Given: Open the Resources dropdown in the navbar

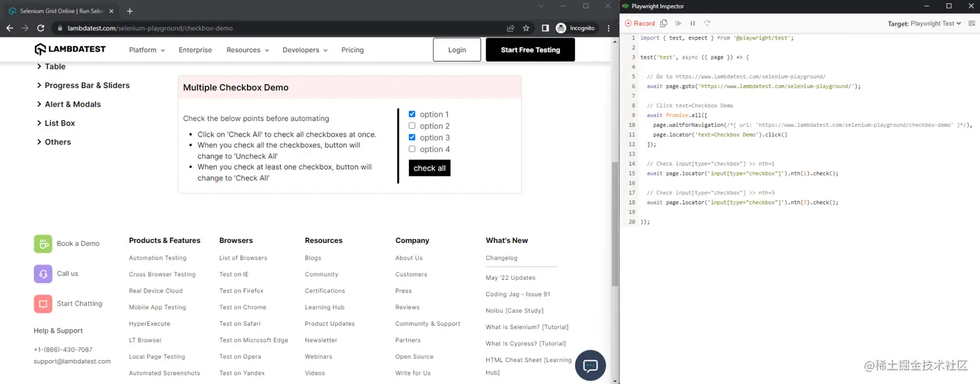Looking at the screenshot, I should (x=245, y=50).
